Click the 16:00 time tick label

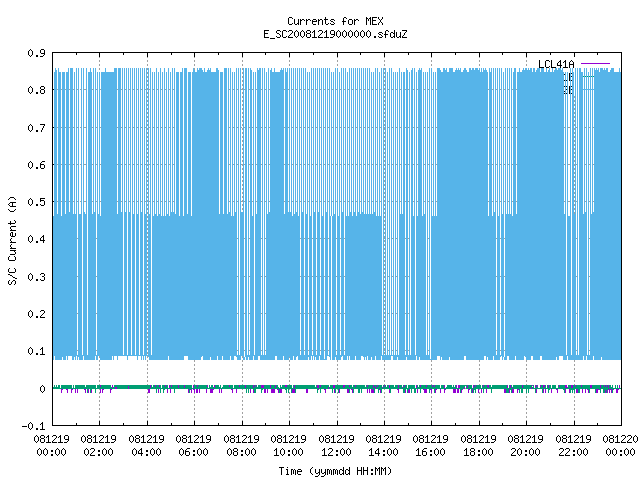pyautogui.click(x=431, y=452)
